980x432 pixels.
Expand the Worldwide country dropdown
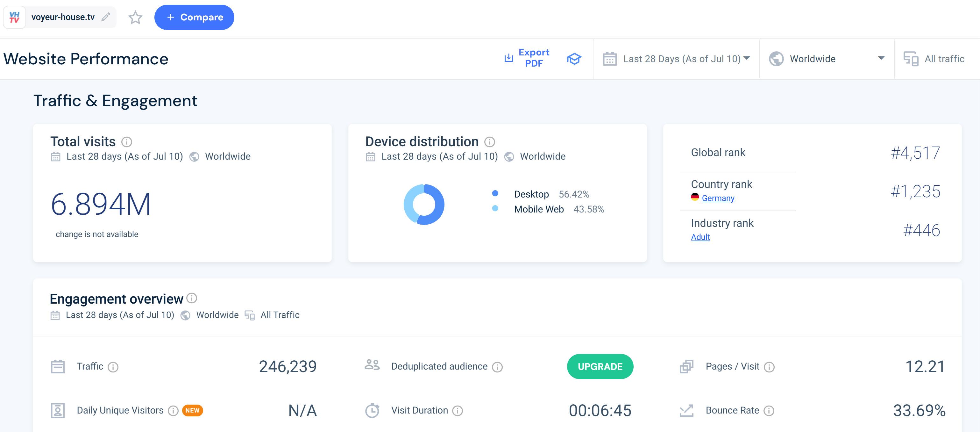coord(826,59)
